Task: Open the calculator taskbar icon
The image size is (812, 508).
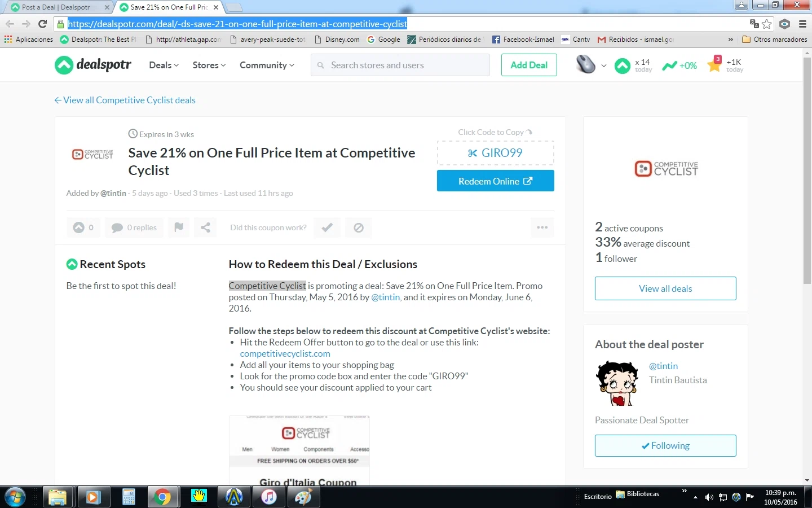Action: 129,497
